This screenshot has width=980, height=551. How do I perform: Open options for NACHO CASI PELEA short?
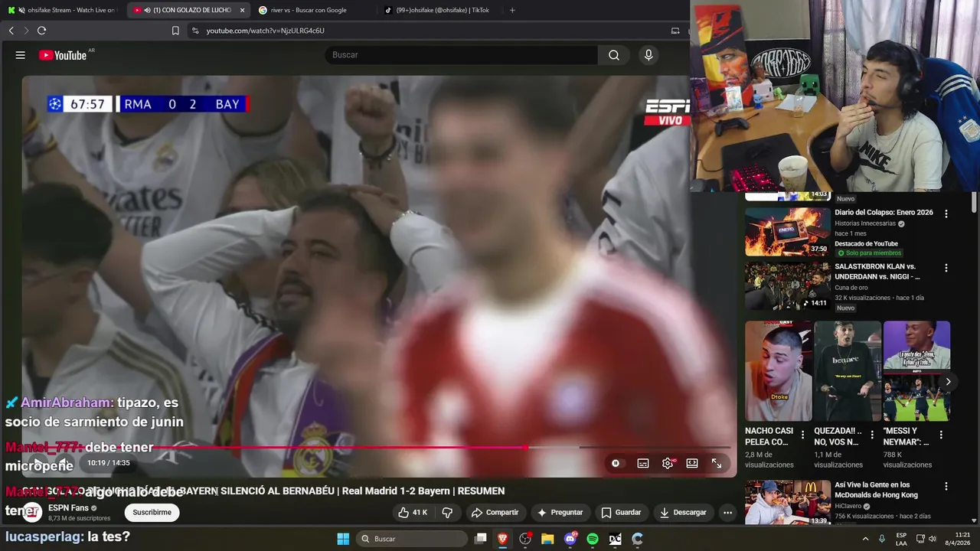802,435
